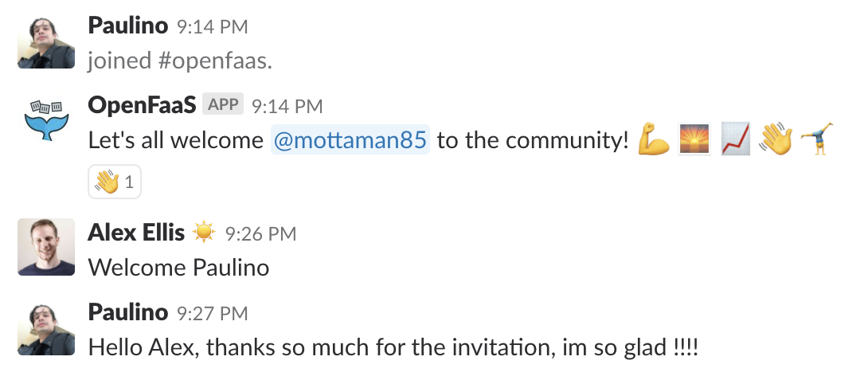868x384 pixels.
Task: Click Paulino's avatar on the joined message
Action: click(46, 43)
